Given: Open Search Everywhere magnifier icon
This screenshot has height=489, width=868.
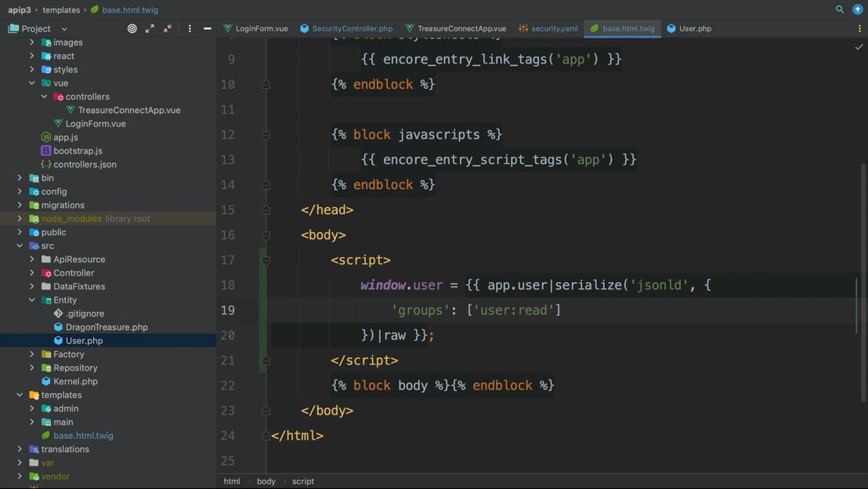Looking at the screenshot, I should coord(840,9).
